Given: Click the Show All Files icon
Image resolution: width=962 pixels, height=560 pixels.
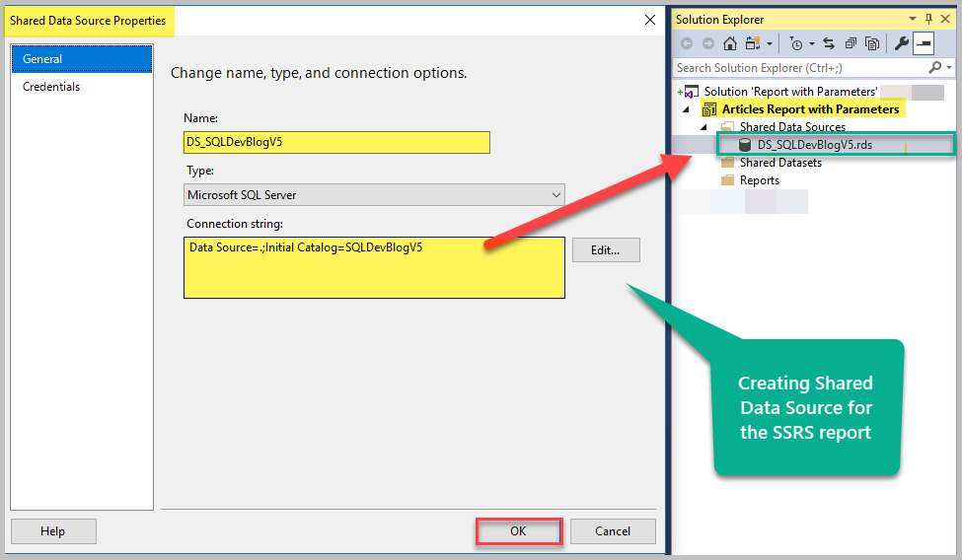Looking at the screenshot, I should (x=872, y=43).
